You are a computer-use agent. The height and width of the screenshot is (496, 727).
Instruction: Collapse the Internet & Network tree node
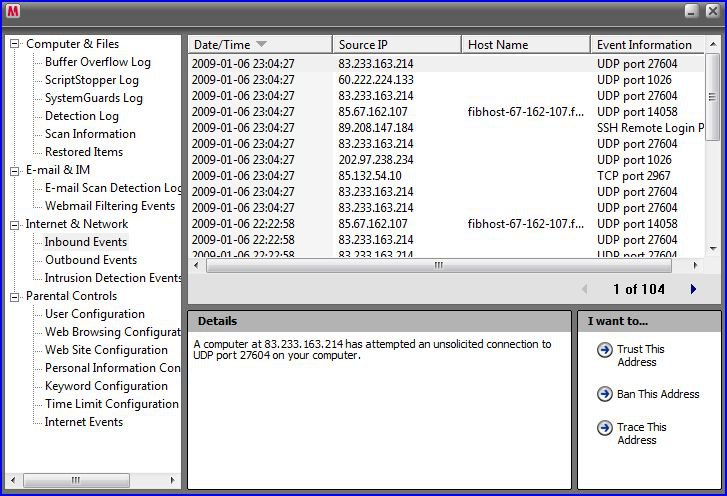tap(15, 225)
